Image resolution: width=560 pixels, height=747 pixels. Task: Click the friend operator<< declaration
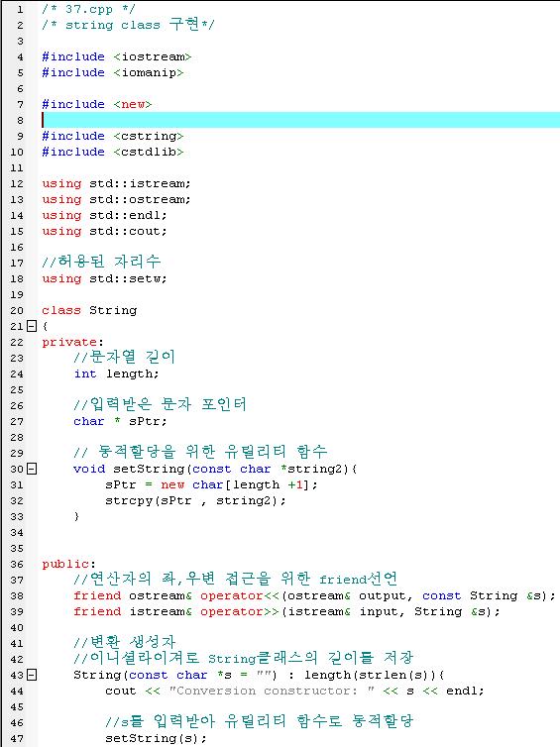coord(314,595)
